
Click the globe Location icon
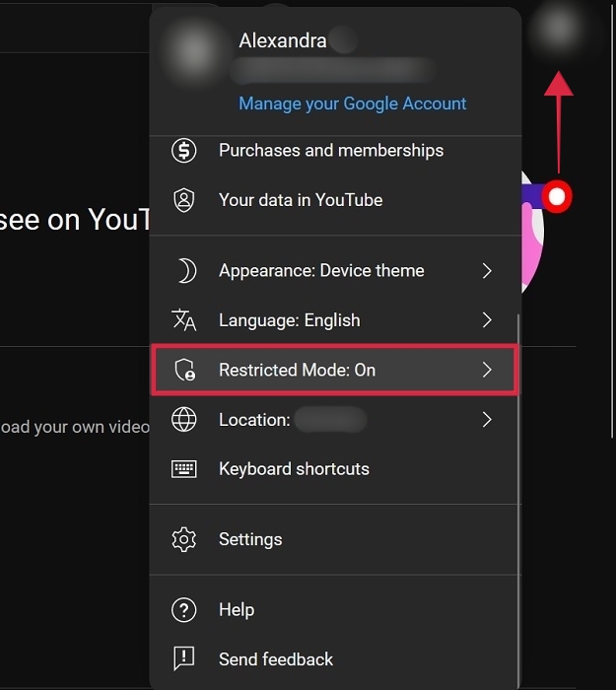pyautogui.click(x=184, y=419)
